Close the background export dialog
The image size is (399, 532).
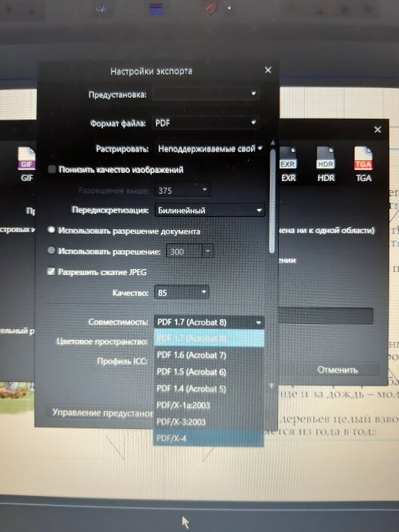pyautogui.click(x=377, y=129)
